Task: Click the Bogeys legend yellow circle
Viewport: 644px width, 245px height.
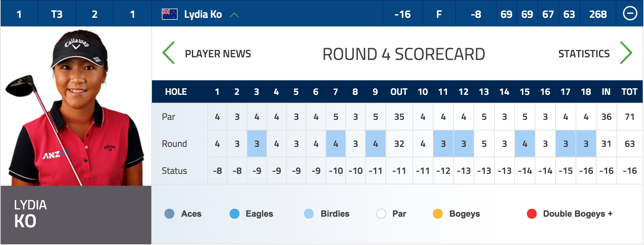Action: [x=438, y=214]
